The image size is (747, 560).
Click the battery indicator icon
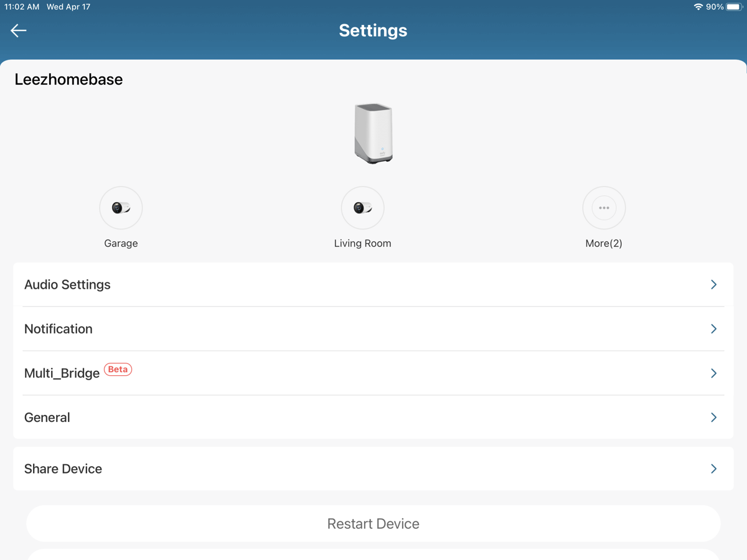click(734, 7)
